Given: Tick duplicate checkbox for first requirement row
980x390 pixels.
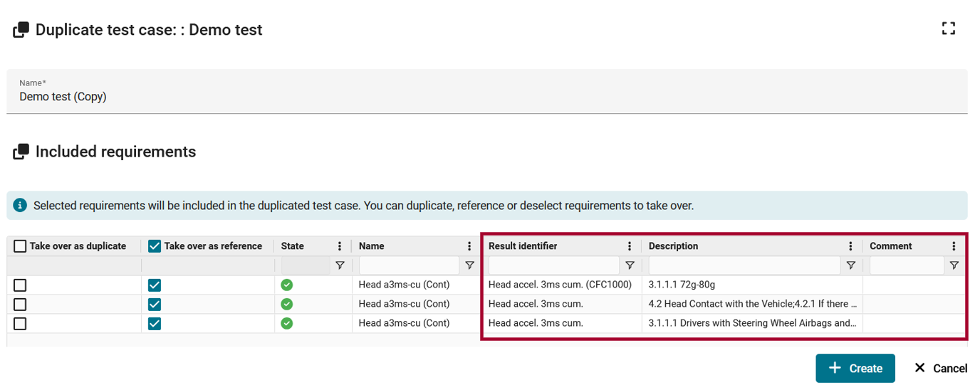Looking at the screenshot, I should point(20,285).
